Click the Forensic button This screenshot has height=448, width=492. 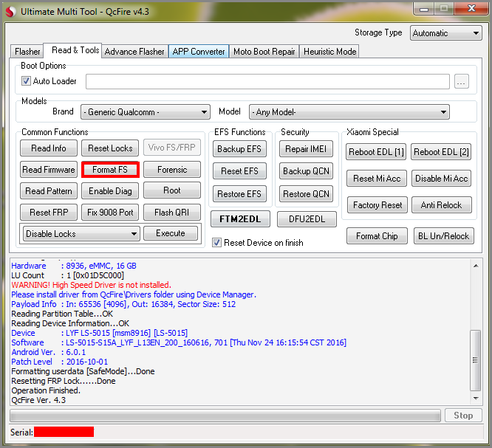172,170
